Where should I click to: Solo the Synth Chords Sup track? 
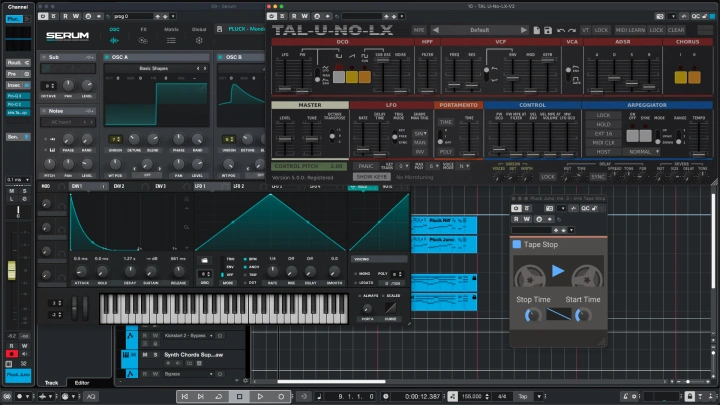point(155,354)
